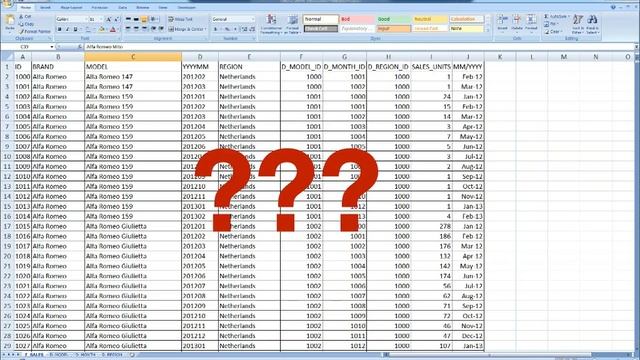Screen dimensions: 640x360
Task: Toggle bold formatting
Action: click(60, 29)
